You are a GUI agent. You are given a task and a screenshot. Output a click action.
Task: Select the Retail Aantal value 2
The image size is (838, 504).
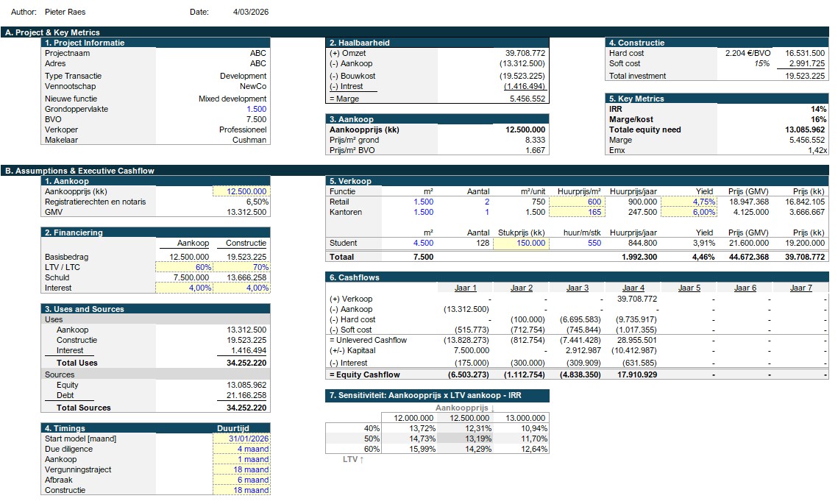[x=487, y=202]
